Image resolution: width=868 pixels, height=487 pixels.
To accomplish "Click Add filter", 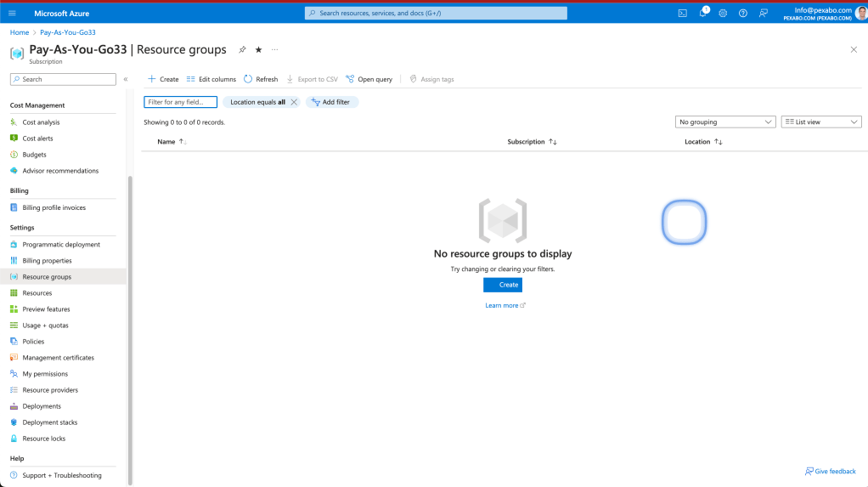I will coord(331,102).
